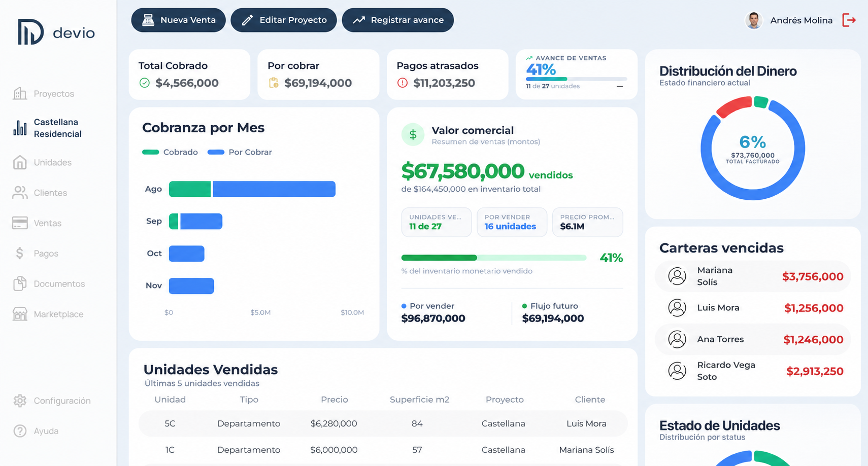
Task: Click Ricardo Vega Soto user icon
Action: click(x=677, y=371)
